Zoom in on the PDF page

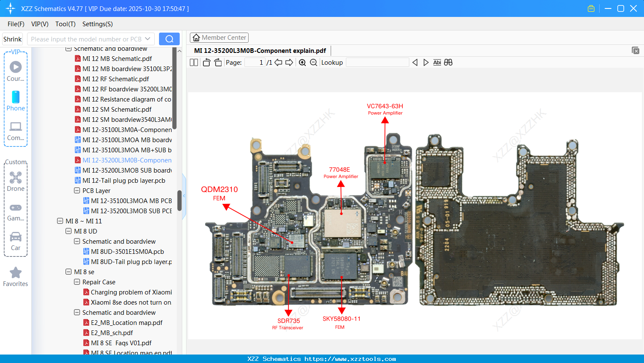tap(302, 62)
